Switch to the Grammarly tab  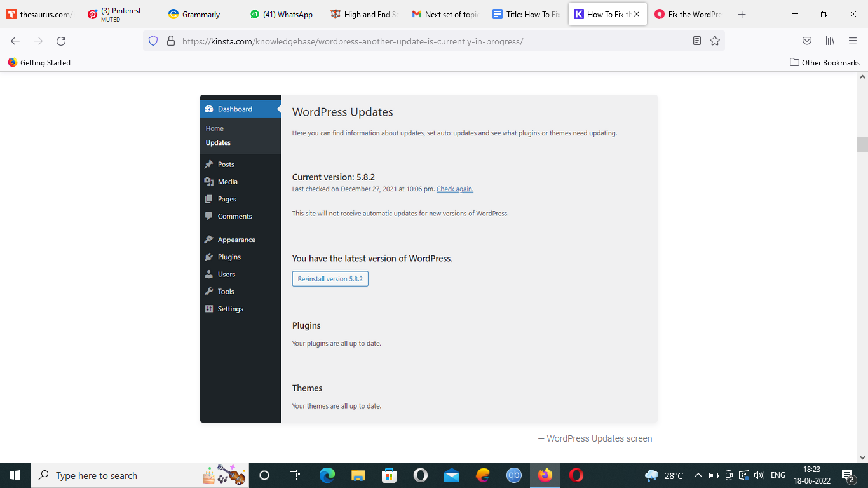pyautogui.click(x=202, y=14)
